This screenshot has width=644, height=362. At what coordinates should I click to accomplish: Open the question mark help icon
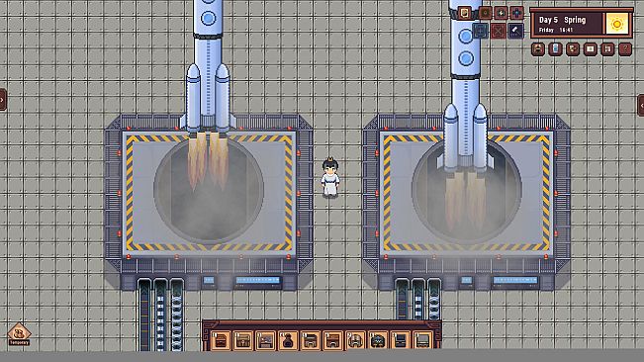(x=625, y=49)
